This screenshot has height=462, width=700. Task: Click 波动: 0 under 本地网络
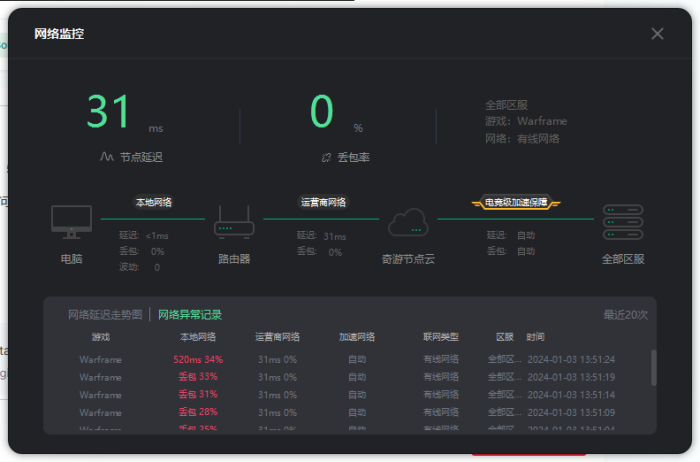tap(139, 267)
